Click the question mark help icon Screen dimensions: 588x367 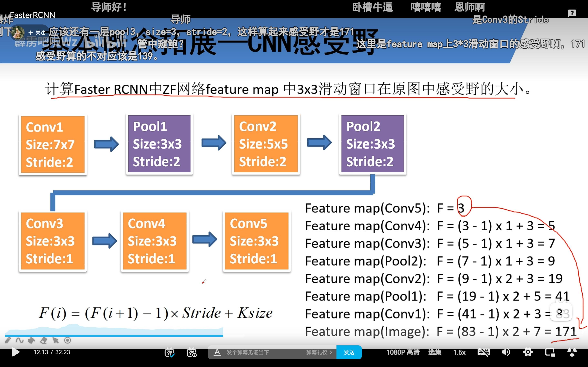pos(572,13)
